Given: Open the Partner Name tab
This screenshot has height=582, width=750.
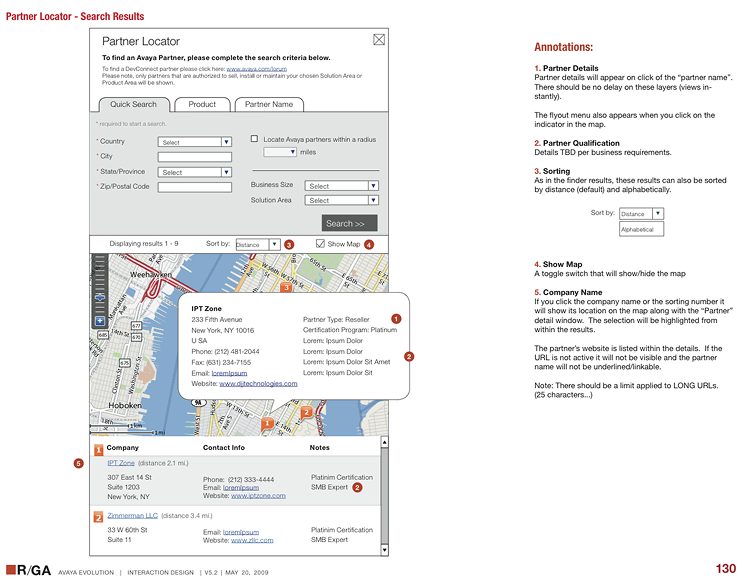Looking at the screenshot, I should tap(269, 104).
